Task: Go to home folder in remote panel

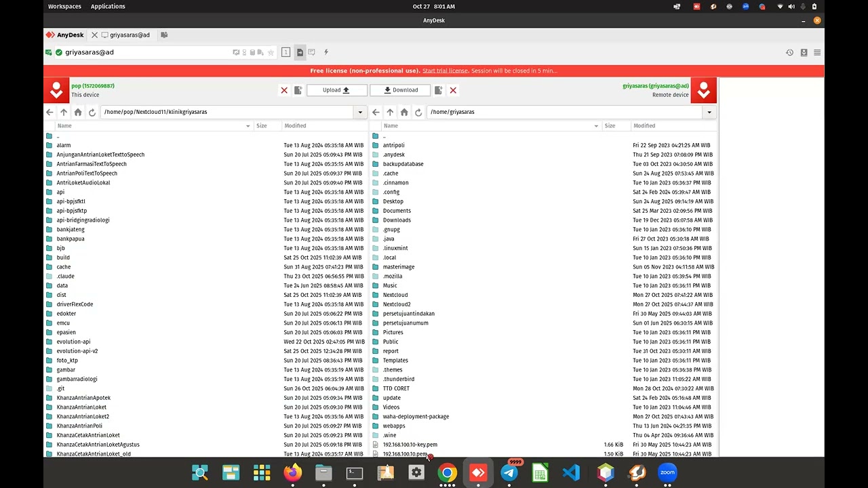Action: click(404, 112)
